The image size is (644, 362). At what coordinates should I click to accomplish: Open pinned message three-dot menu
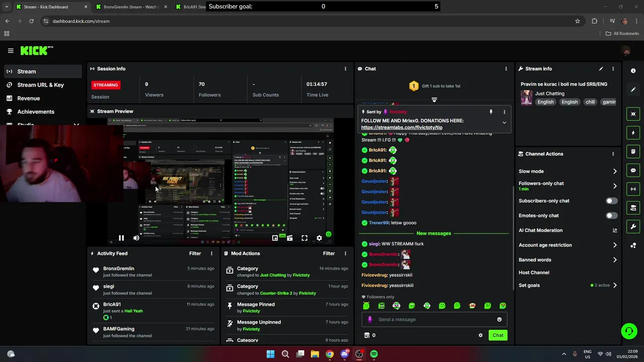tap(504, 112)
